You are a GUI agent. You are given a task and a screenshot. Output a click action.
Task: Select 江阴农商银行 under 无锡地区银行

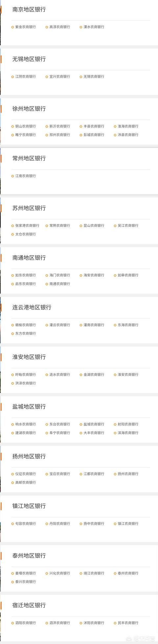(26, 77)
